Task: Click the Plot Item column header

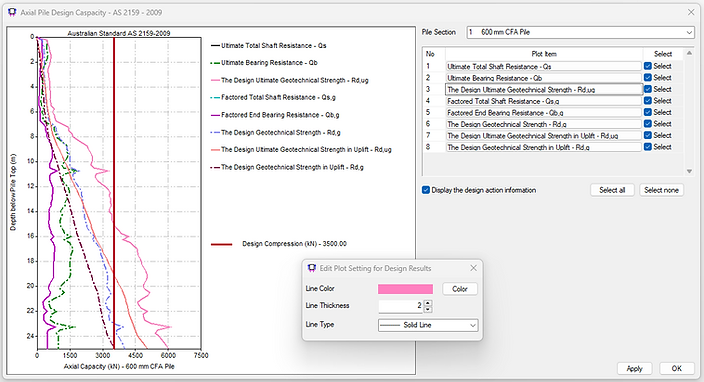Action: 544,54
